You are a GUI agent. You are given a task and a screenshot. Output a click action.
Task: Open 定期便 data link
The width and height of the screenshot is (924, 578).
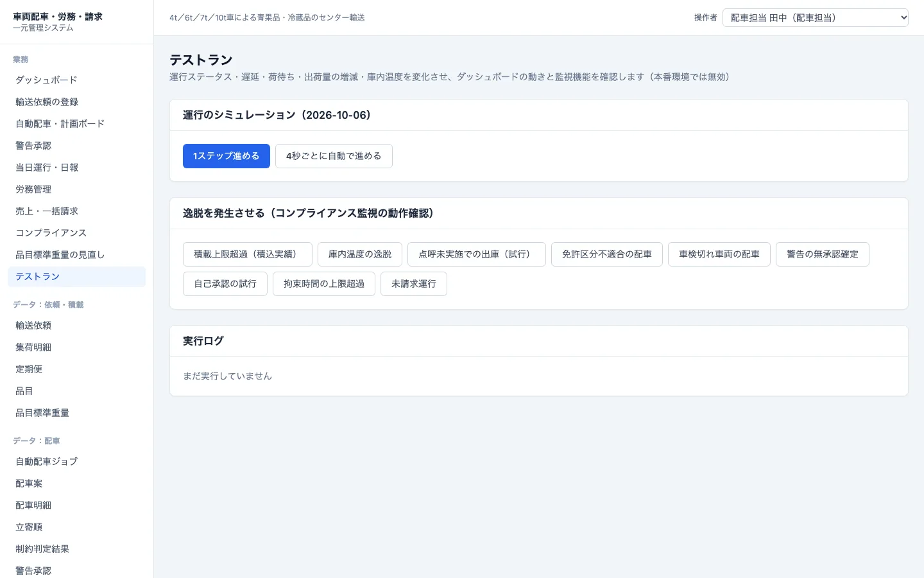click(77, 369)
